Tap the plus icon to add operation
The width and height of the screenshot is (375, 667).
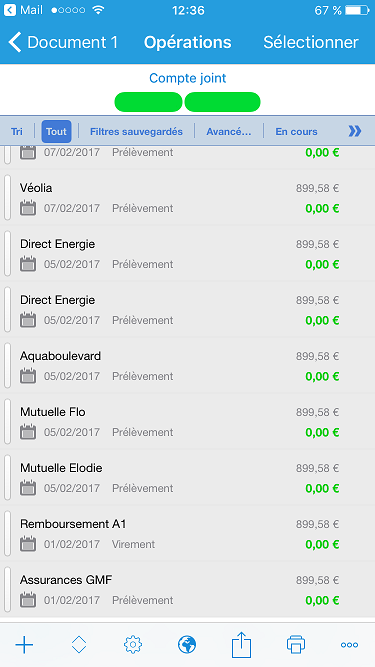(24, 645)
